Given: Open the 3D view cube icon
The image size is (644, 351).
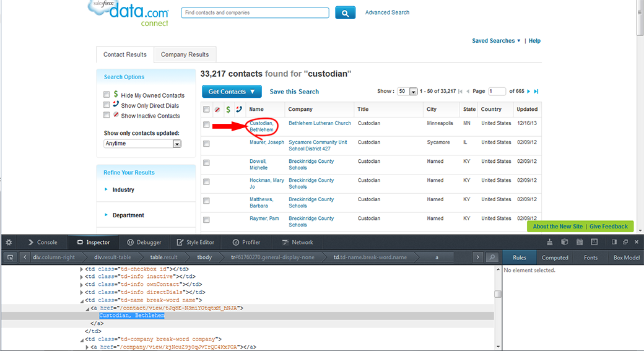Looking at the screenshot, I should pyautogui.click(x=565, y=242).
